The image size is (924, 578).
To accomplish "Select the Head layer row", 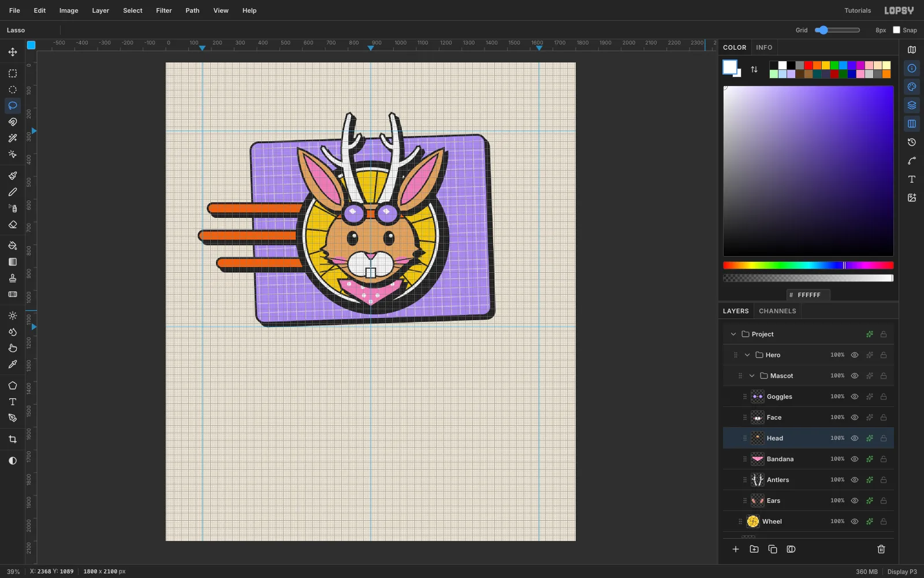I will click(808, 438).
